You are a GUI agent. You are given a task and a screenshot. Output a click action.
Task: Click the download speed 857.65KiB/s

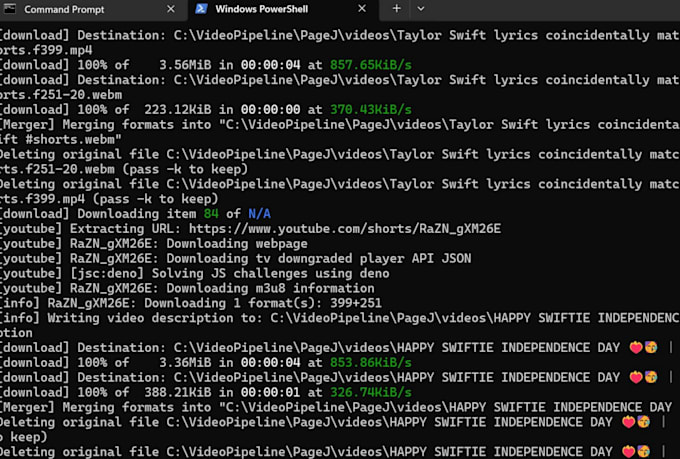pyautogui.click(x=371, y=65)
